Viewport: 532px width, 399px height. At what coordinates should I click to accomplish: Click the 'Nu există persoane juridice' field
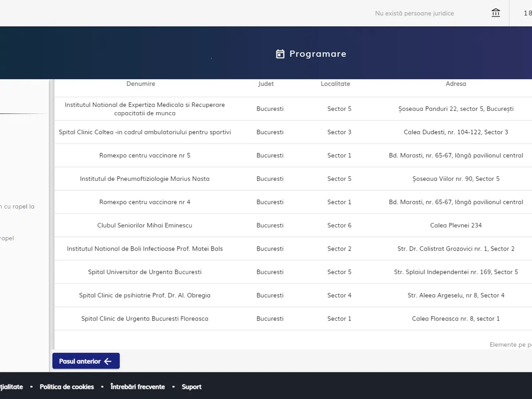pos(414,13)
